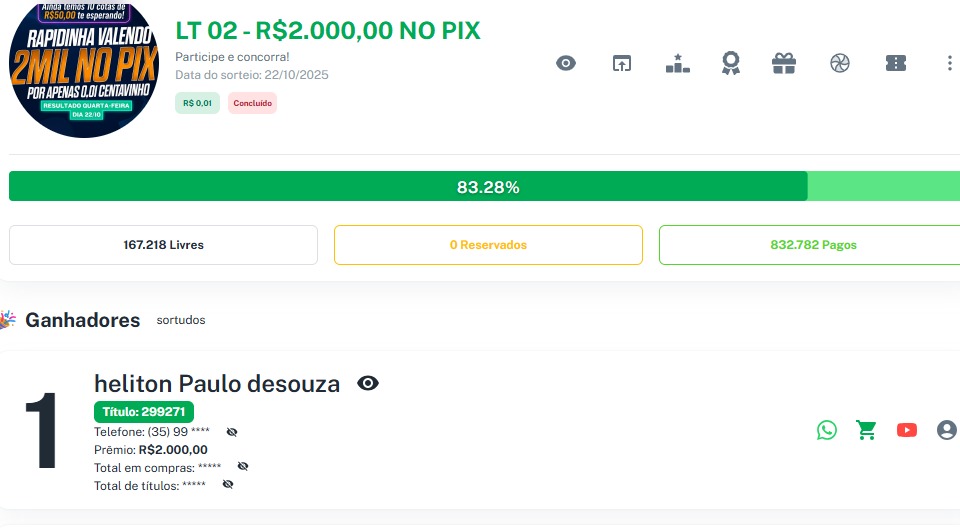The height and width of the screenshot is (531, 960).
Task: Open winner's shopping cart purchases icon
Action: point(866,430)
